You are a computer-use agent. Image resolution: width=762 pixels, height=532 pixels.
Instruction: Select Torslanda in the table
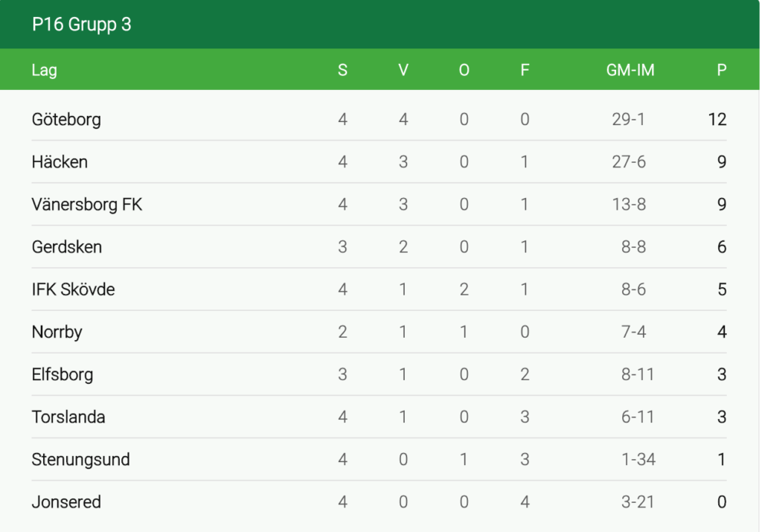click(x=68, y=417)
